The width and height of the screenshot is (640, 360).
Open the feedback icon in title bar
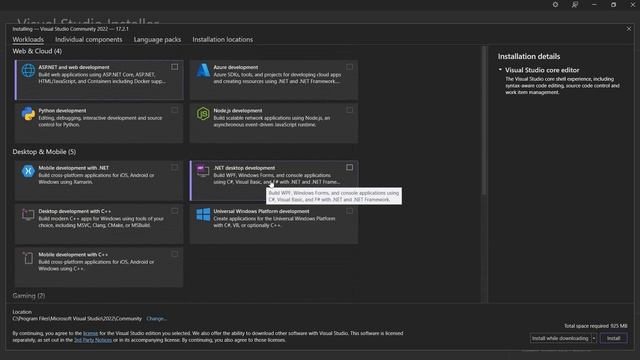point(575,4)
